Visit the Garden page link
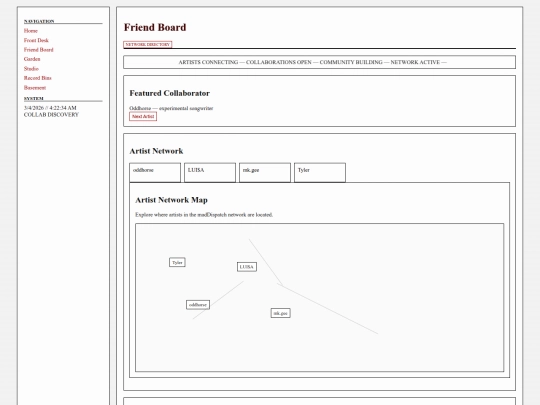The width and height of the screenshot is (540, 405). 32,59
